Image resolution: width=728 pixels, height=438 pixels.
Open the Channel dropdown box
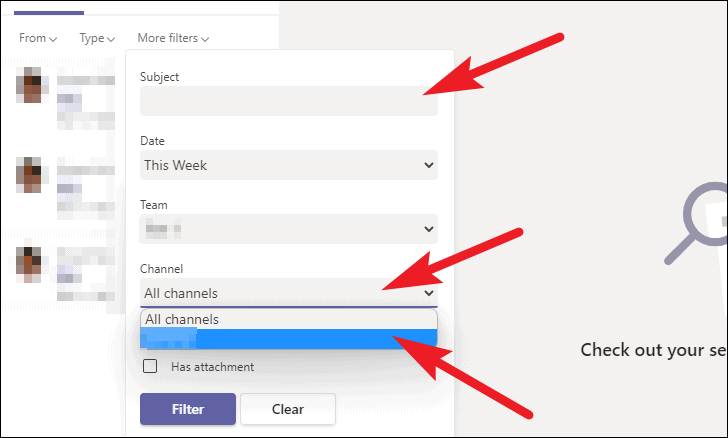coord(289,293)
